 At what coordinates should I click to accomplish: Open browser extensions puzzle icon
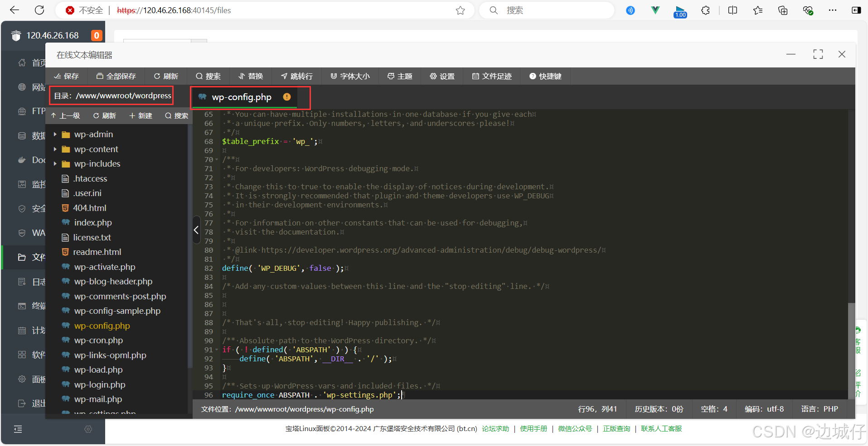pyautogui.click(x=706, y=10)
